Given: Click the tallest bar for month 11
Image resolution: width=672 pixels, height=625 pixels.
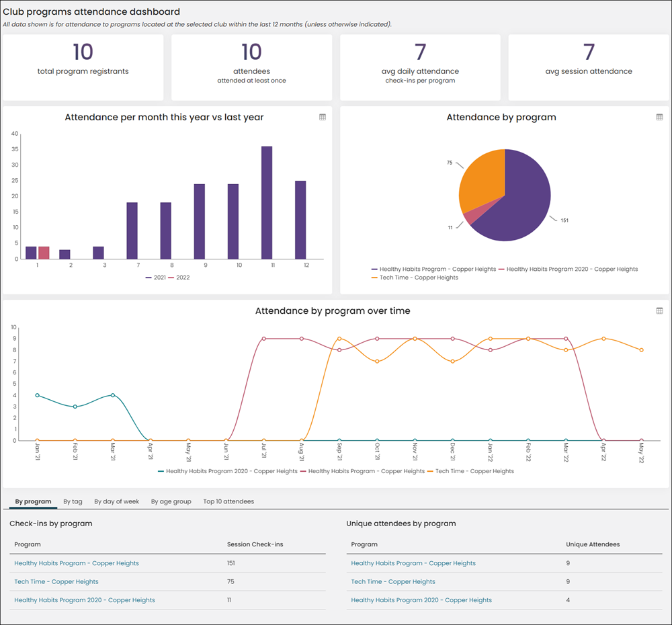Looking at the screenshot, I should pos(267,203).
